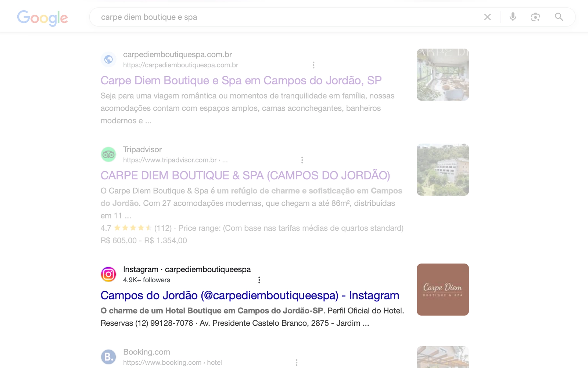Open 'CARPE DIEM BOUTIQUE & SPA (CAMPOS DO JORDÃO)' link
The image size is (588, 368).
pyautogui.click(x=245, y=176)
